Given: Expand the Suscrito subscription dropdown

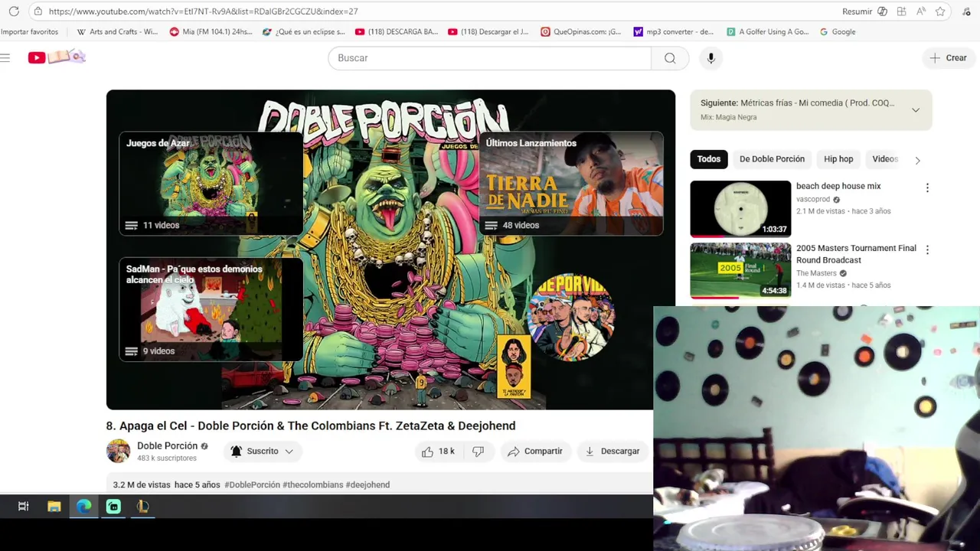Looking at the screenshot, I should [x=289, y=452].
